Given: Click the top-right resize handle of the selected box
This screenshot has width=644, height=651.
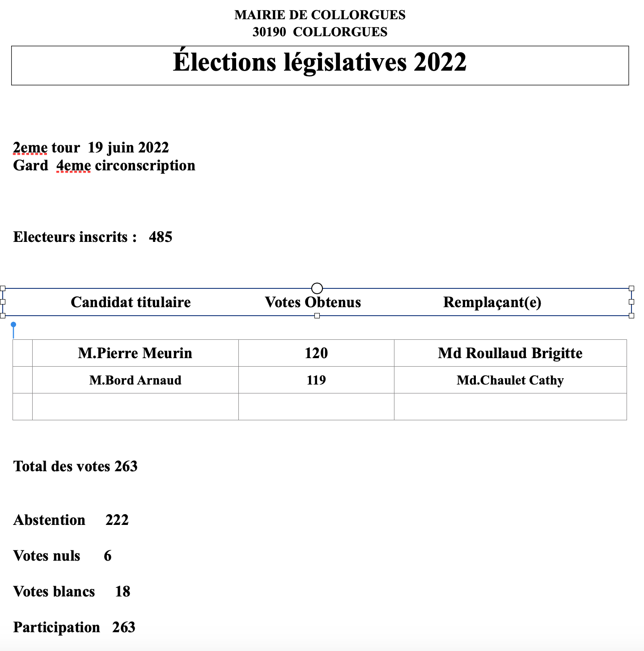Looking at the screenshot, I should click(631, 288).
